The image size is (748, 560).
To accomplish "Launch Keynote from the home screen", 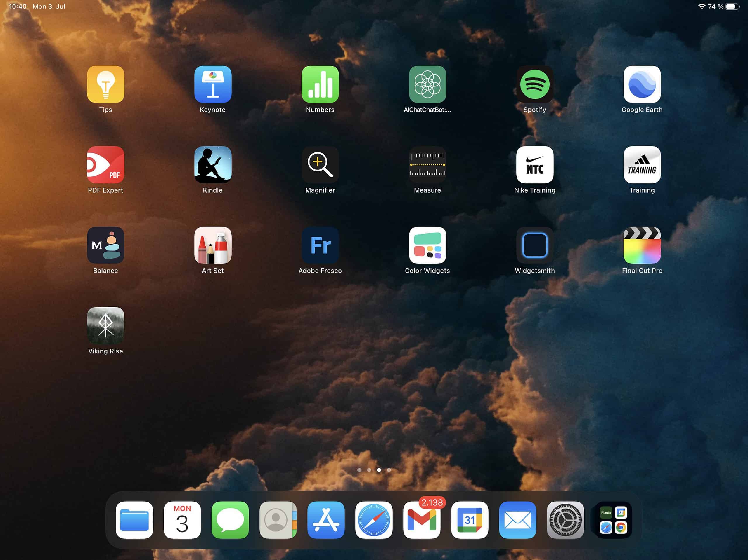I will click(x=213, y=84).
